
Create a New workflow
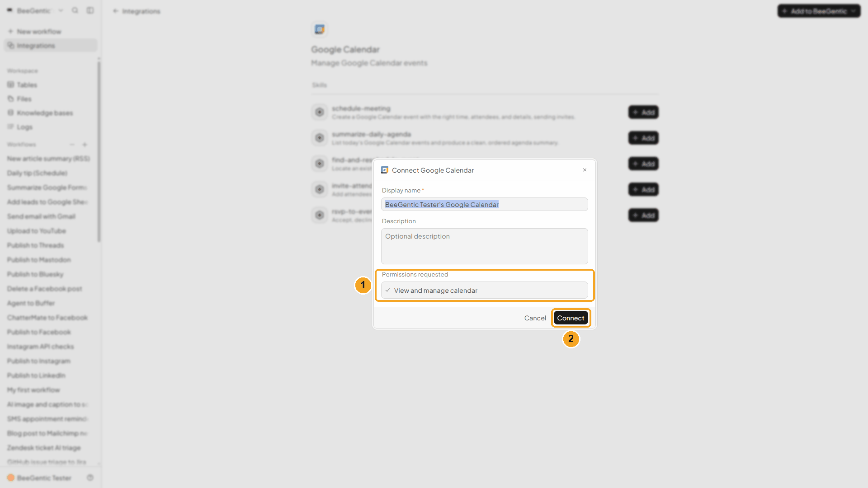51,31
